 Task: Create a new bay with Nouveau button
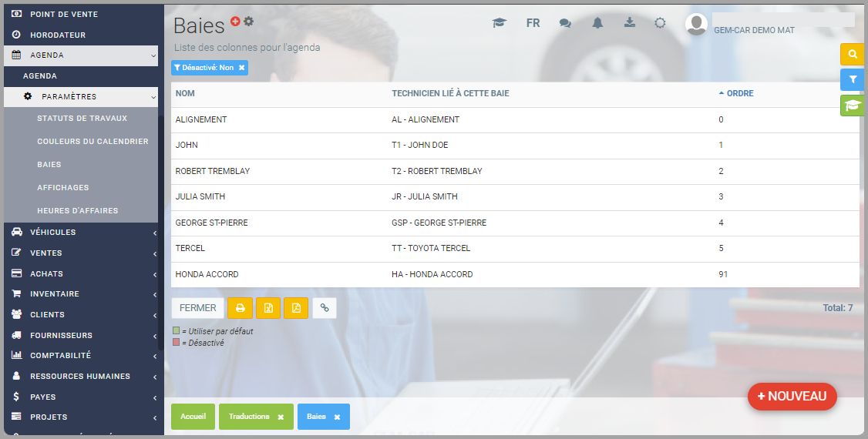click(x=792, y=397)
